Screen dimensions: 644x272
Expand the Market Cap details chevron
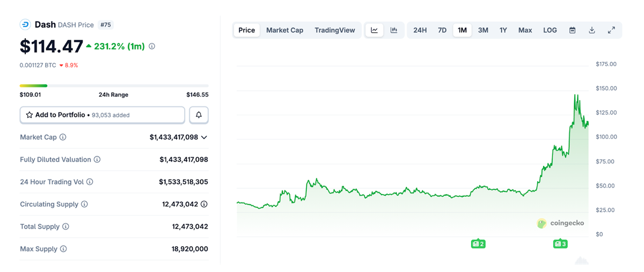[x=204, y=138]
